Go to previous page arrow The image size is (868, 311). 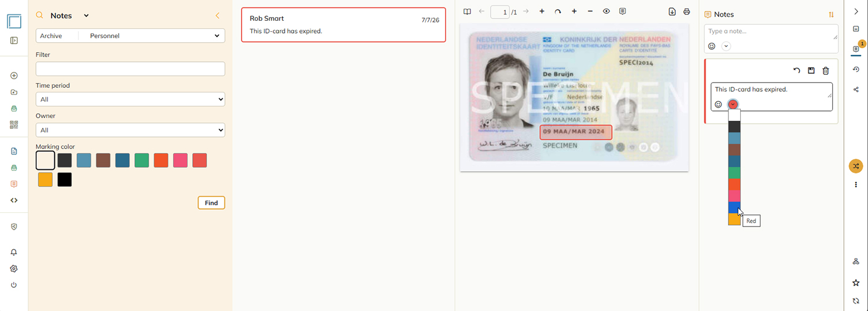[481, 12]
